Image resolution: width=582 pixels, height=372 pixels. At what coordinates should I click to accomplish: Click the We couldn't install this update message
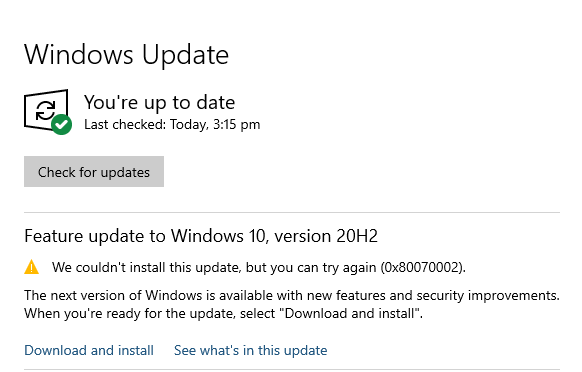click(x=259, y=267)
